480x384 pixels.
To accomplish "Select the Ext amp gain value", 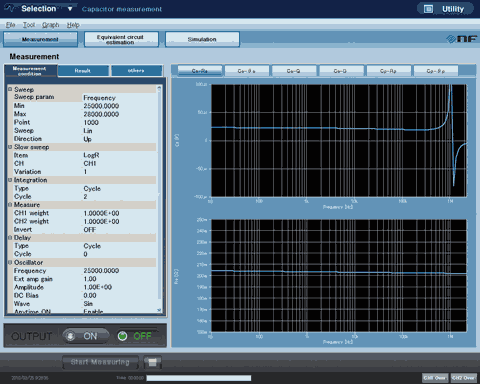I will pyautogui.click(x=90, y=279).
